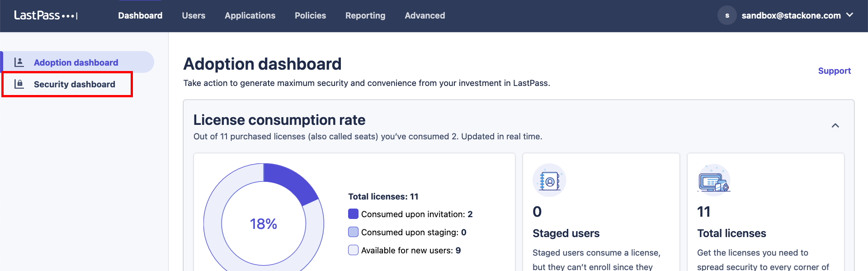Click the LastPass logo
This screenshot has height=271, width=868.
point(46,15)
